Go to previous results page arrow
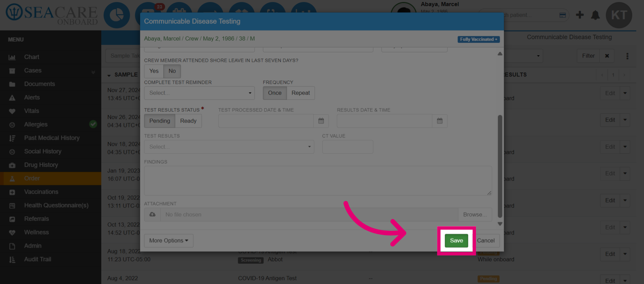Viewport: 644px width, 284px height. (x=602, y=75)
